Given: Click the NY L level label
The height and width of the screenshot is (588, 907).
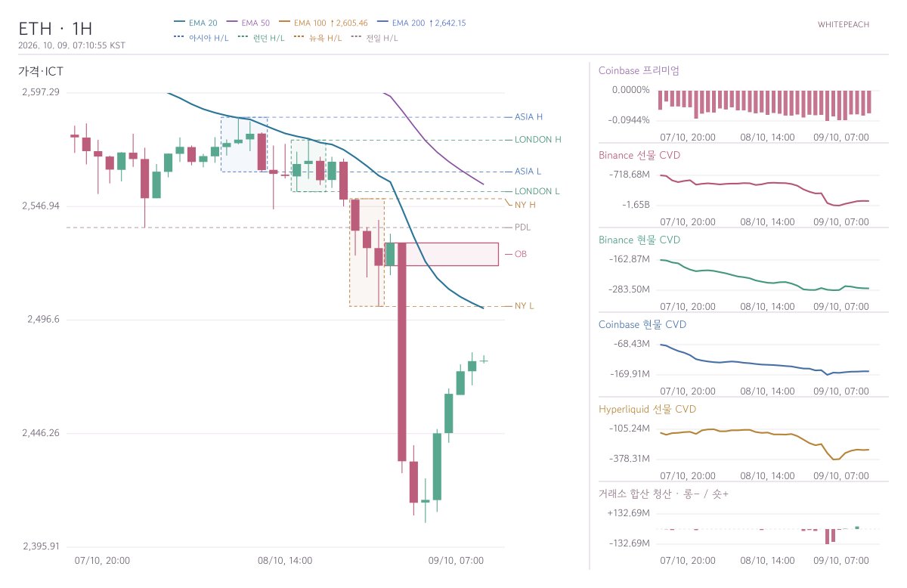Looking at the screenshot, I should [x=524, y=306].
